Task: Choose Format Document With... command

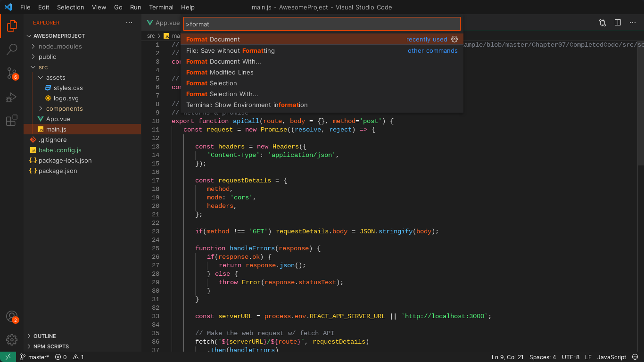Action: click(x=322, y=61)
